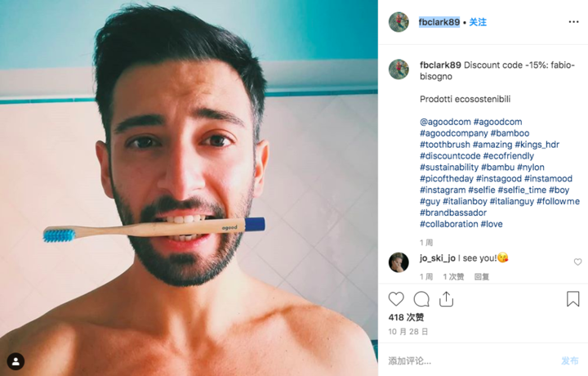Share the post via share icon
Screen dimensions: 588x376
pos(446,299)
